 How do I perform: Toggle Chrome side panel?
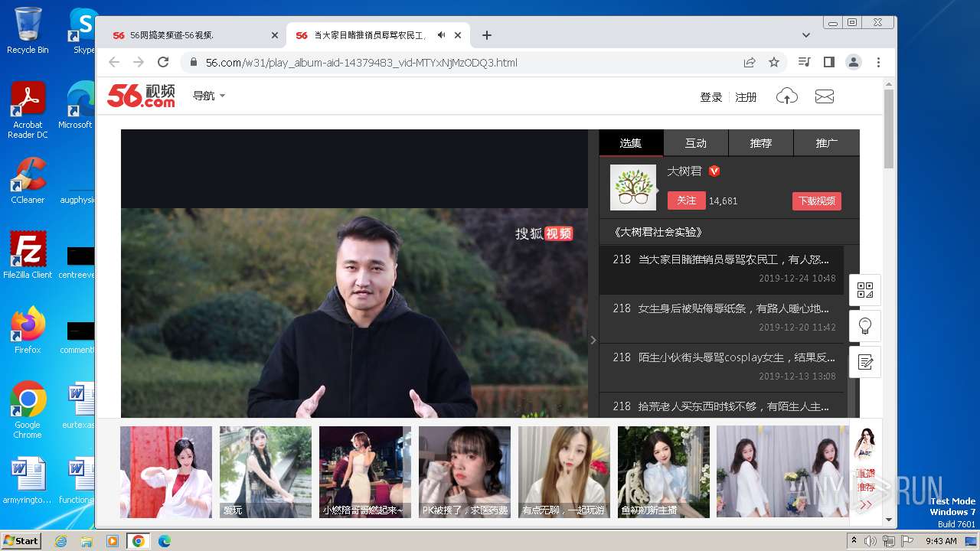pyautogui.click(x=828, y=62)
